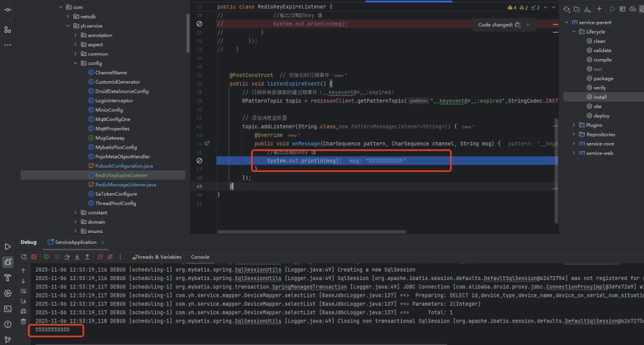The height and width of the screenshot is (345, 644).
Task: Toggle scroll to end in console
Action: [x=23, y=301]
